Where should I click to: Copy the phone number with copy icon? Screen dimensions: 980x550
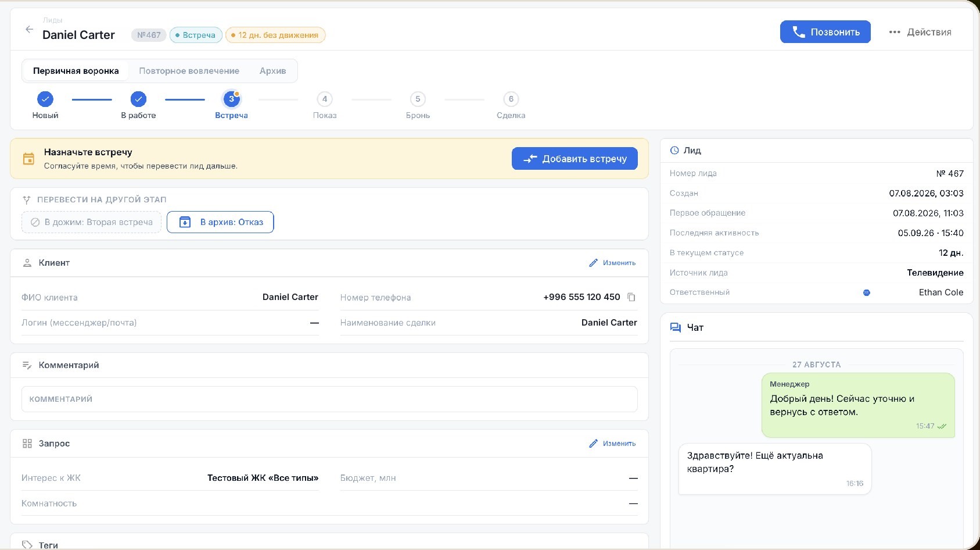631,297
